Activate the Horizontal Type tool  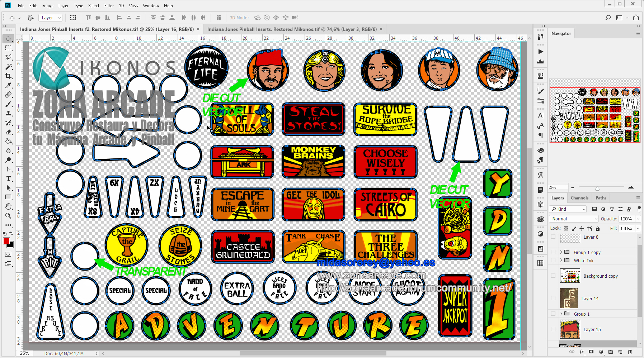(8, 178)
